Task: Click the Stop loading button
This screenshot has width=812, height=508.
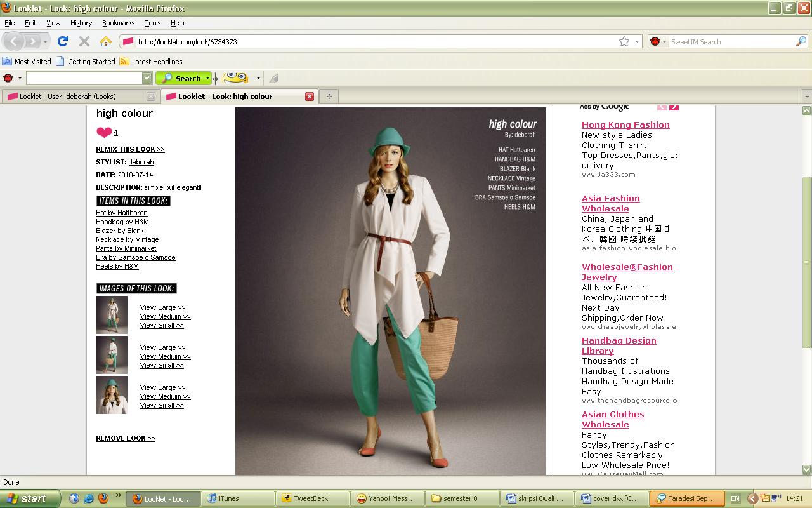Action: click(x=84, y=41)
